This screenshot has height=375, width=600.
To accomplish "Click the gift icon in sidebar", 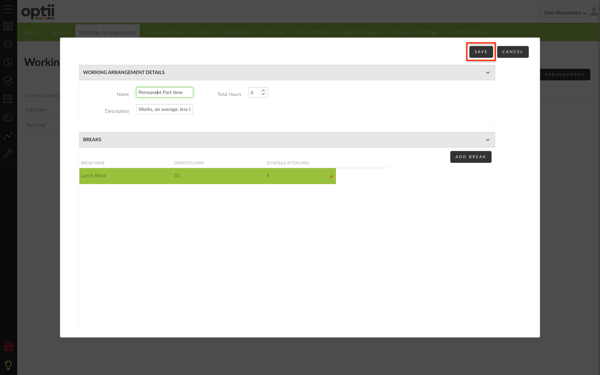I will pos(8,347).
